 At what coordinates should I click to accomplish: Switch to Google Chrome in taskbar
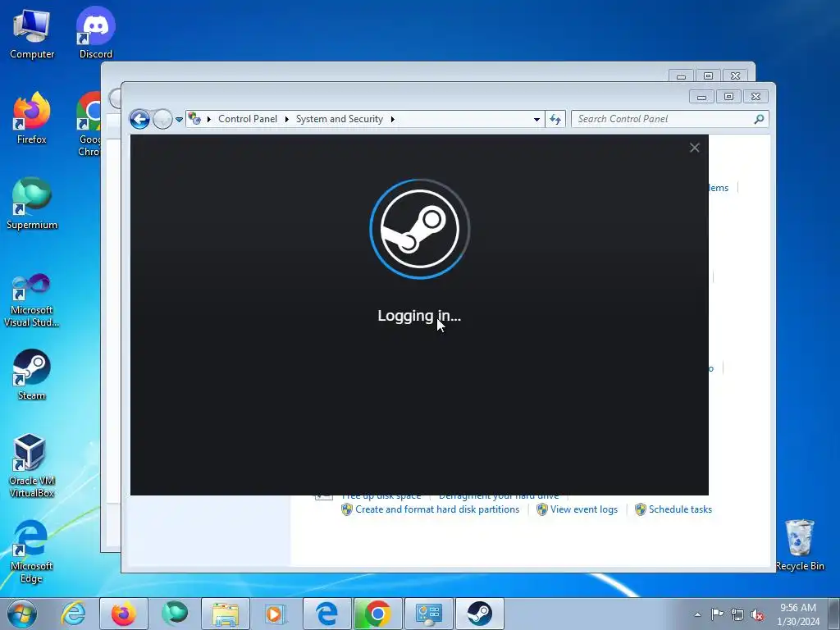tap(377, 614)
